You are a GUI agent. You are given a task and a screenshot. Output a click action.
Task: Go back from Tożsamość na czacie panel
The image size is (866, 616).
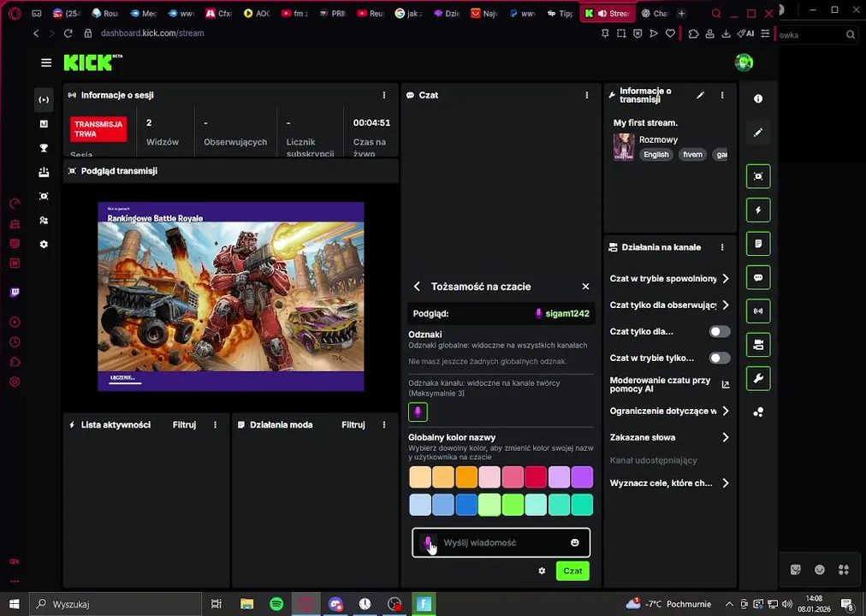[x=417, y=287]
